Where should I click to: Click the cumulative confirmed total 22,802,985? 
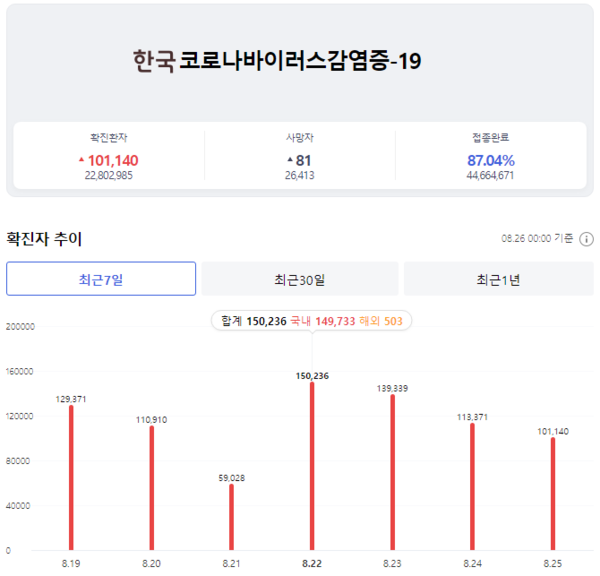coord(109,175)
